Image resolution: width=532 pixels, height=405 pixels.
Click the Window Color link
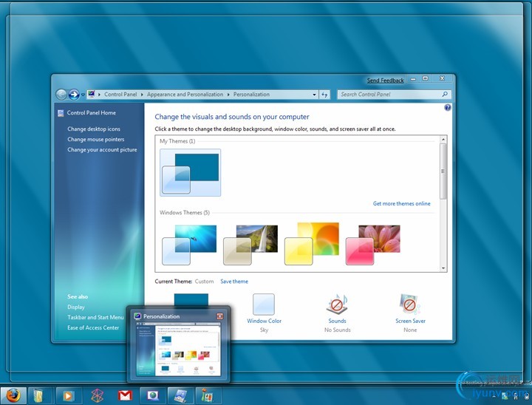click(x=264, y=321)
